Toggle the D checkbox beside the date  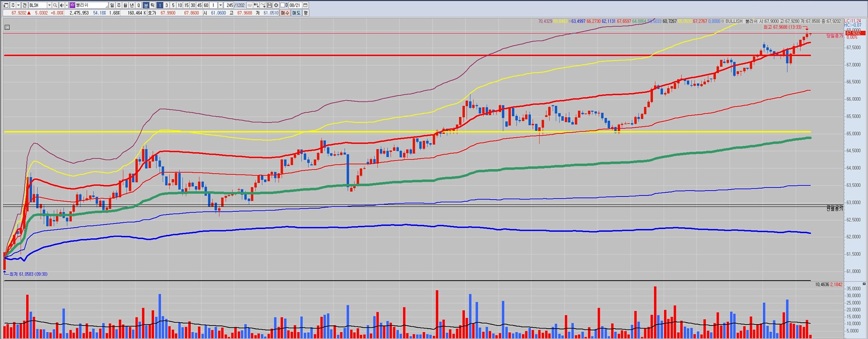[283, 5]
